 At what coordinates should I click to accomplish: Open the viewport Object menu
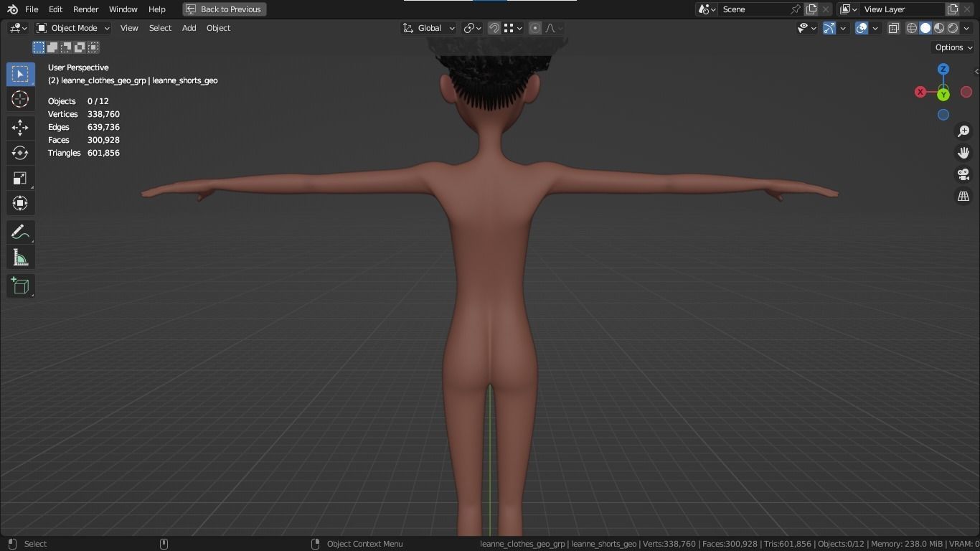click(x=218, y=28)
